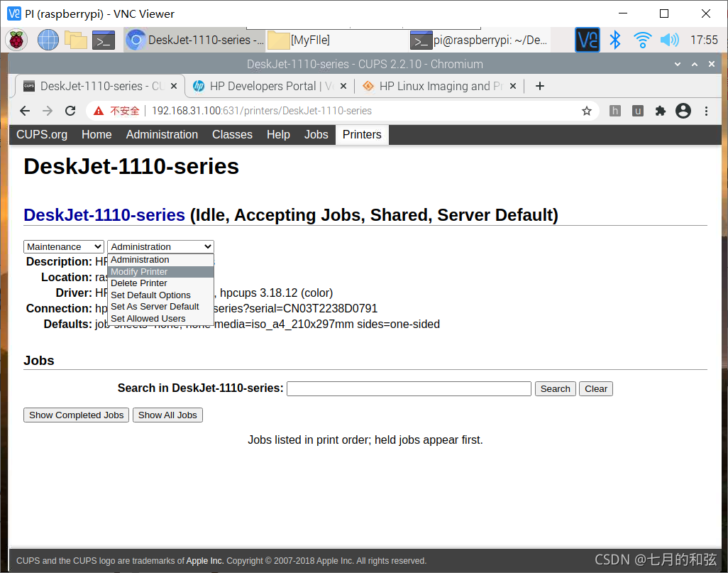Screen dimensions: 728x573
Task: Follow the blue DeskJet-1110-series link
Action: click(104, 215)
